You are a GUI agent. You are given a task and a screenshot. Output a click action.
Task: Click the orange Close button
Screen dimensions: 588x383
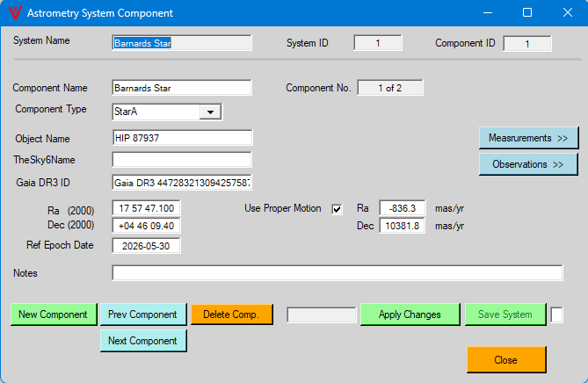pos(506,360)
